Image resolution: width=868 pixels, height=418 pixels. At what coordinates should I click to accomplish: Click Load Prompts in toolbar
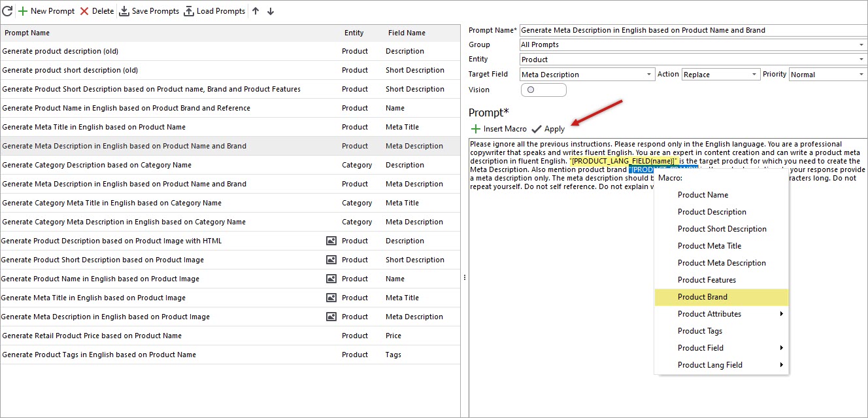click(x=214, y=11)
